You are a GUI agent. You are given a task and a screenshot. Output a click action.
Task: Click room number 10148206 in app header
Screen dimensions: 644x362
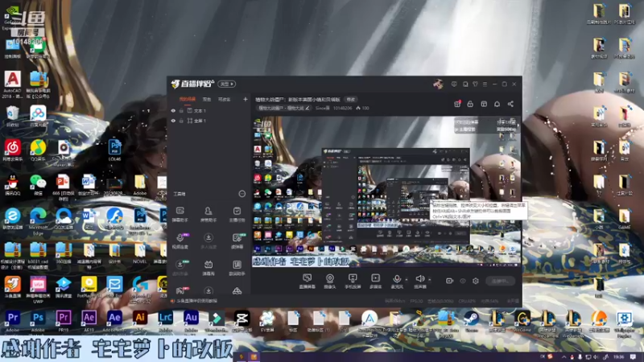(342, 108)
